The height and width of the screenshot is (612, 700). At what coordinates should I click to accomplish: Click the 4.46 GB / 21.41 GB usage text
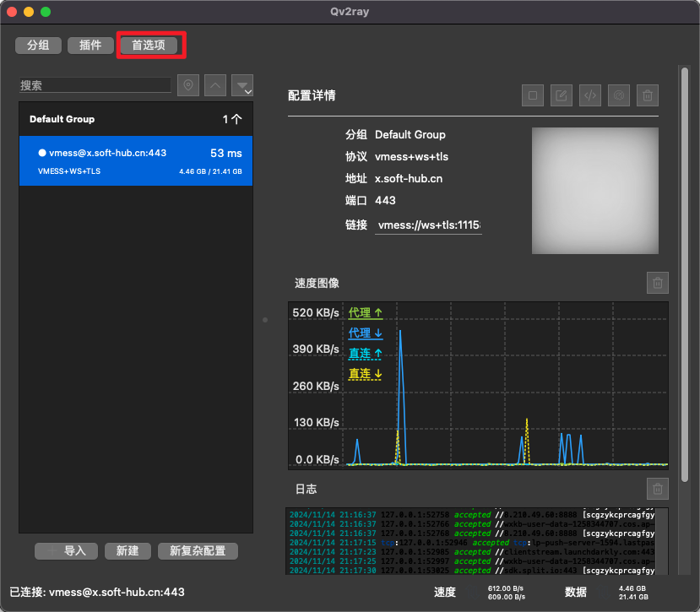[x=210, y=171]
